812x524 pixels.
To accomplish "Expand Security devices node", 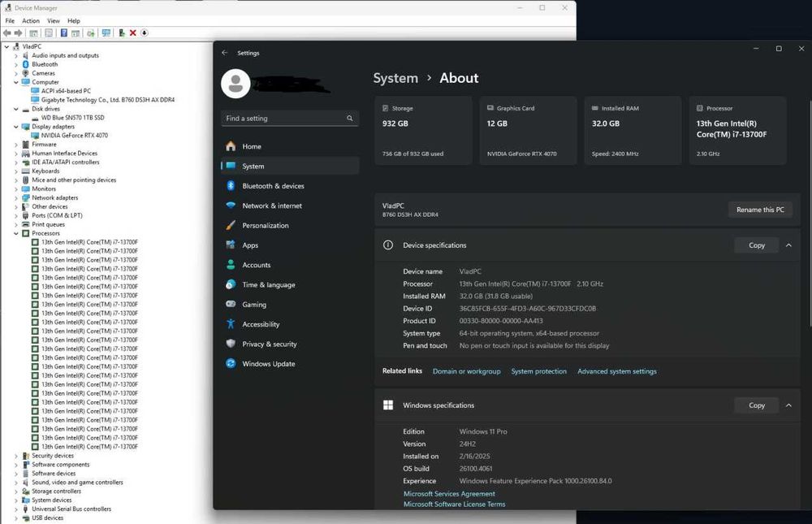I will click(x=16, y=456).
